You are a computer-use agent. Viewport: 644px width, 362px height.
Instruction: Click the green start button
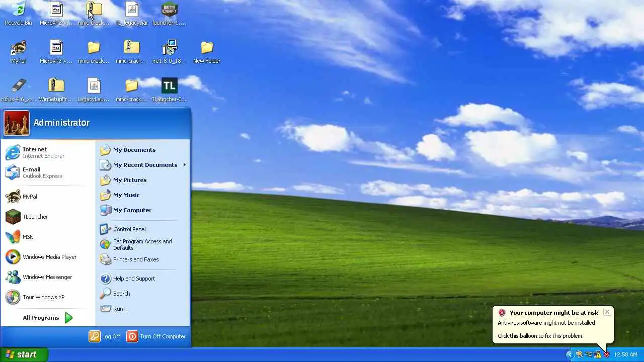click(24, 354)
